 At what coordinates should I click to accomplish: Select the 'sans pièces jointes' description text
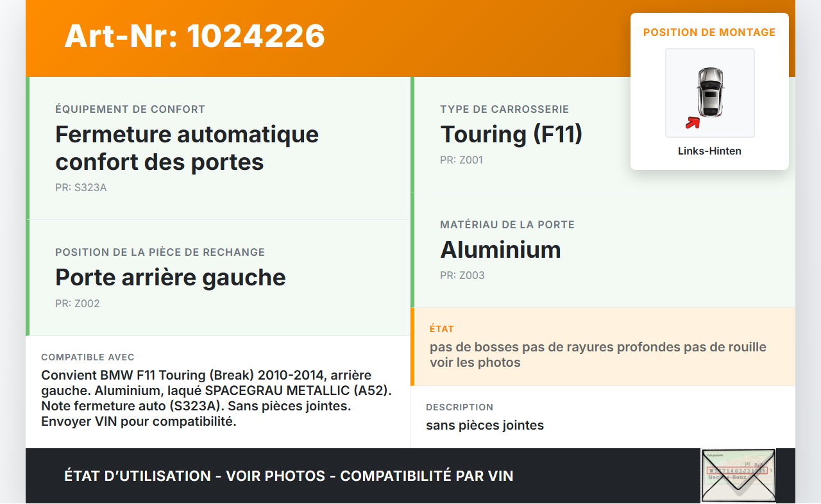(x=485, y=425)
